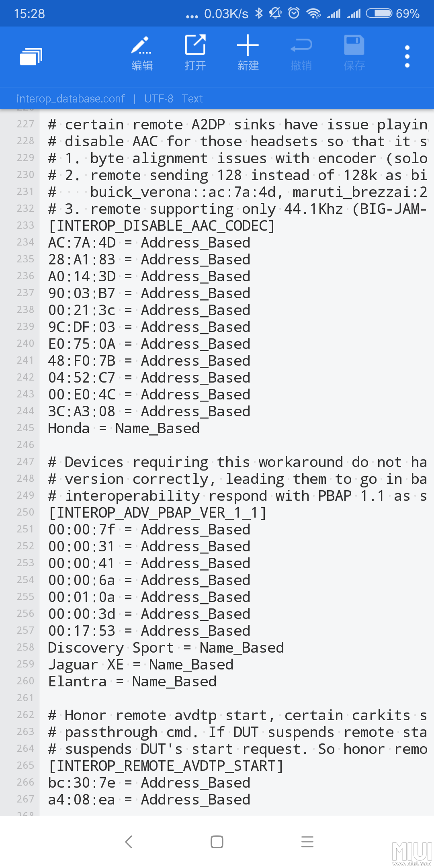The height and width of the screenshot is (868, 434).
Task: Tap the [INTEROP_REMOTE_AVDTP_START] section header
Action: [x=166, y=766]
